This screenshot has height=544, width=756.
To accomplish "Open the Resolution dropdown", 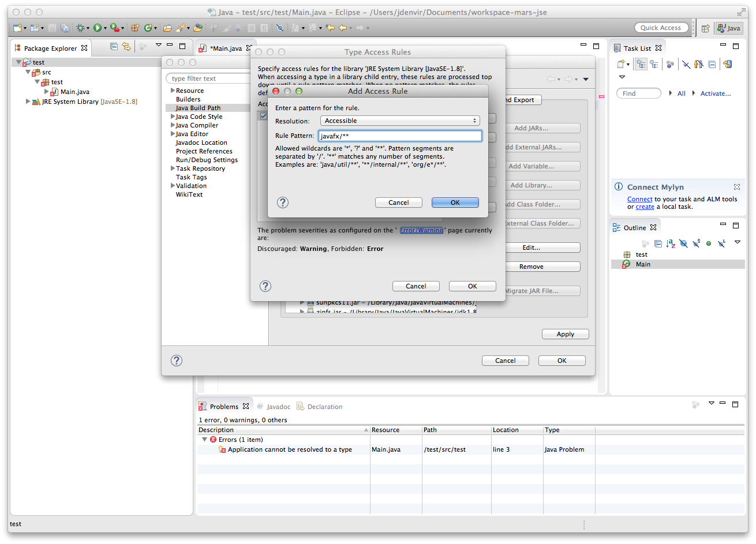I will pos(400,121).
